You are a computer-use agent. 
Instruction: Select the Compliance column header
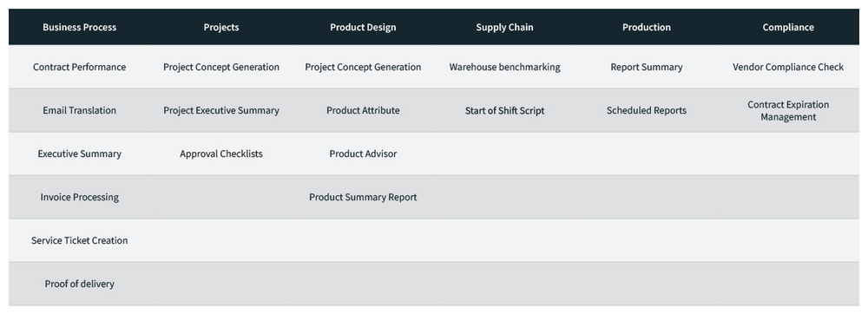pos(788,27)
